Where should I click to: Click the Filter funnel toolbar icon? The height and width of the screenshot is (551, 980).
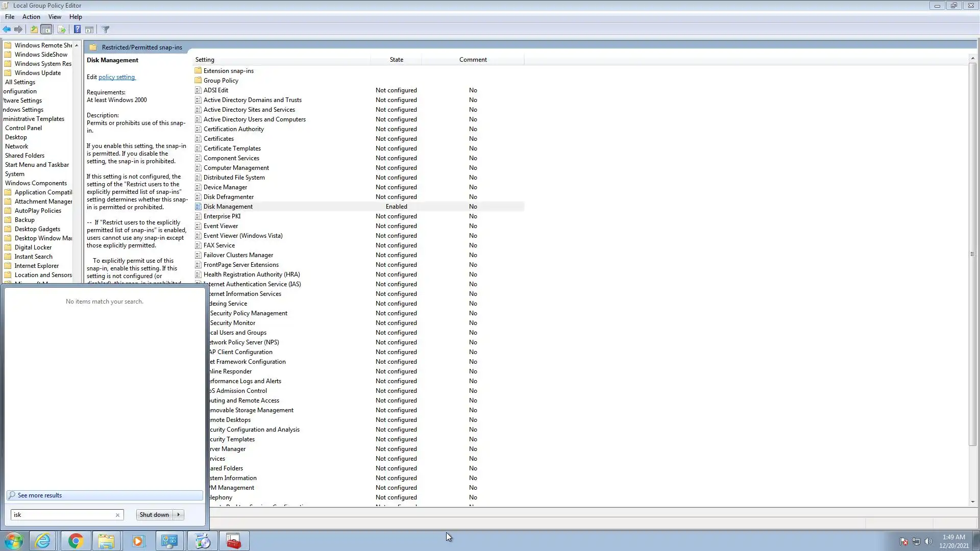click(x=106, y=30)
